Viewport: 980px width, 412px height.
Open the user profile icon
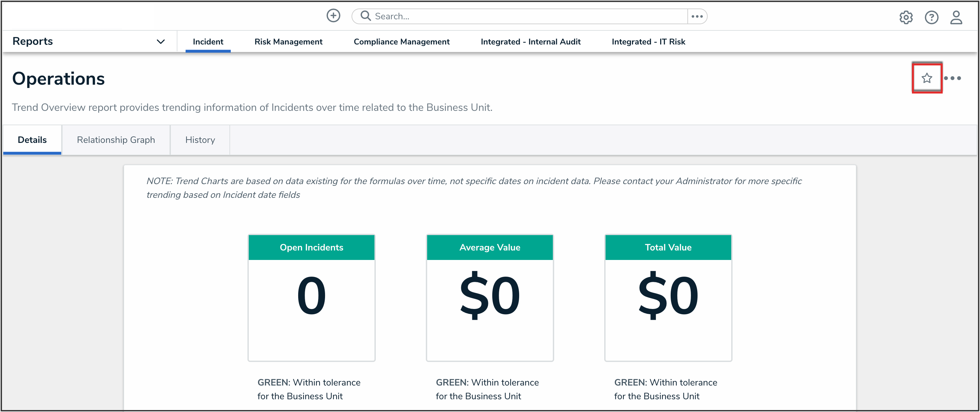[x=956, y=17]
